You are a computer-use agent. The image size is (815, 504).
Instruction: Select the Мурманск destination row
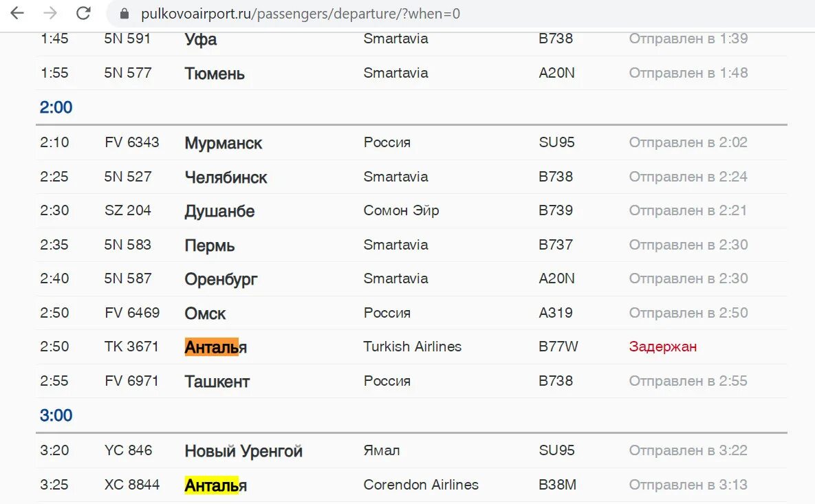[412, 142]
